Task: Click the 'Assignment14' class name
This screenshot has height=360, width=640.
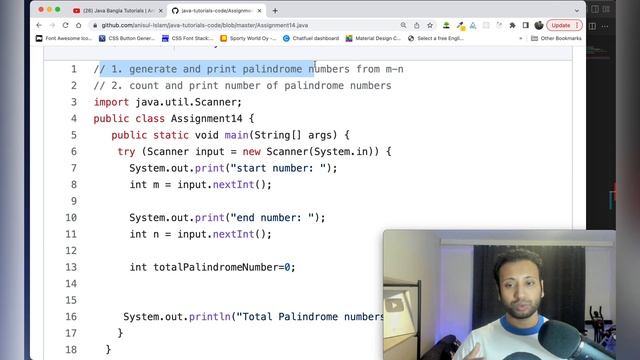Action: (x=207, y=118)
